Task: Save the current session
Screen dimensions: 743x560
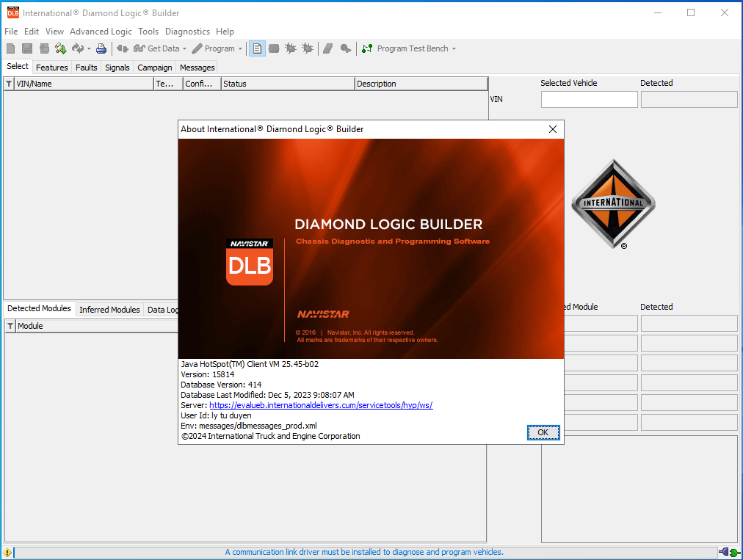Action: 26,48
